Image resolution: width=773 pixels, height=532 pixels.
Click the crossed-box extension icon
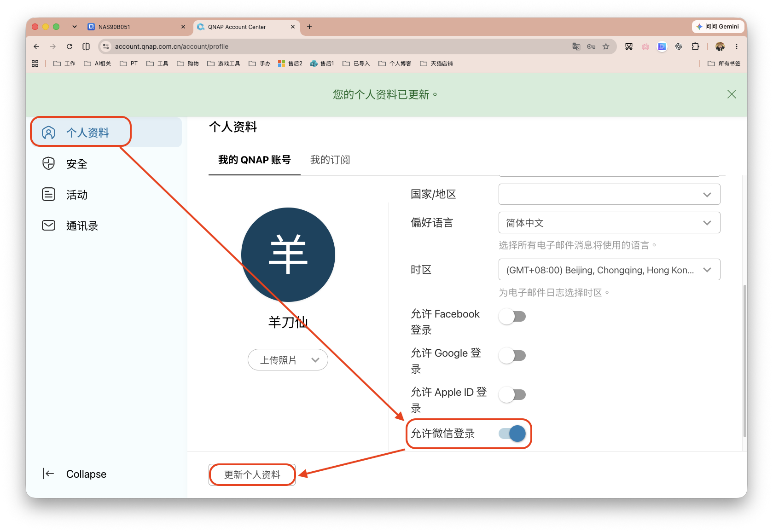[629, 46]
